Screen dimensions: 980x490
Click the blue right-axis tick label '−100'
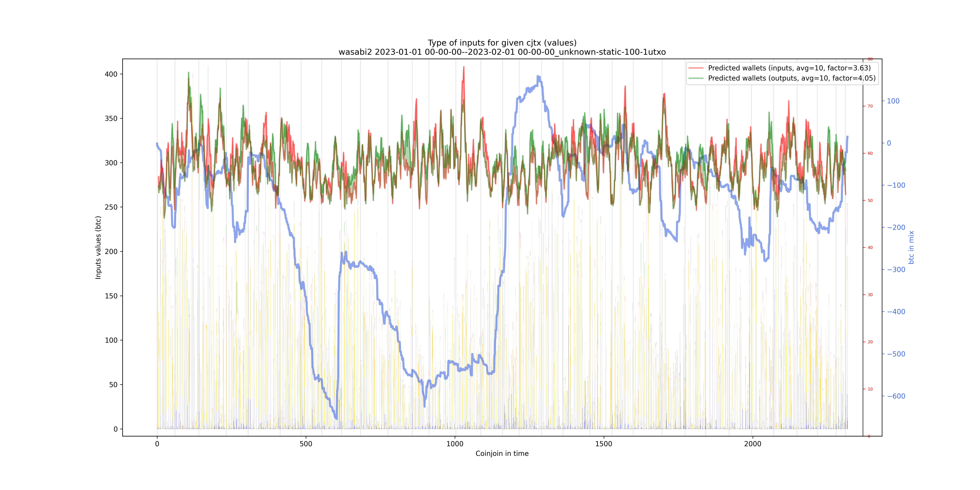[x=896, y=185]
